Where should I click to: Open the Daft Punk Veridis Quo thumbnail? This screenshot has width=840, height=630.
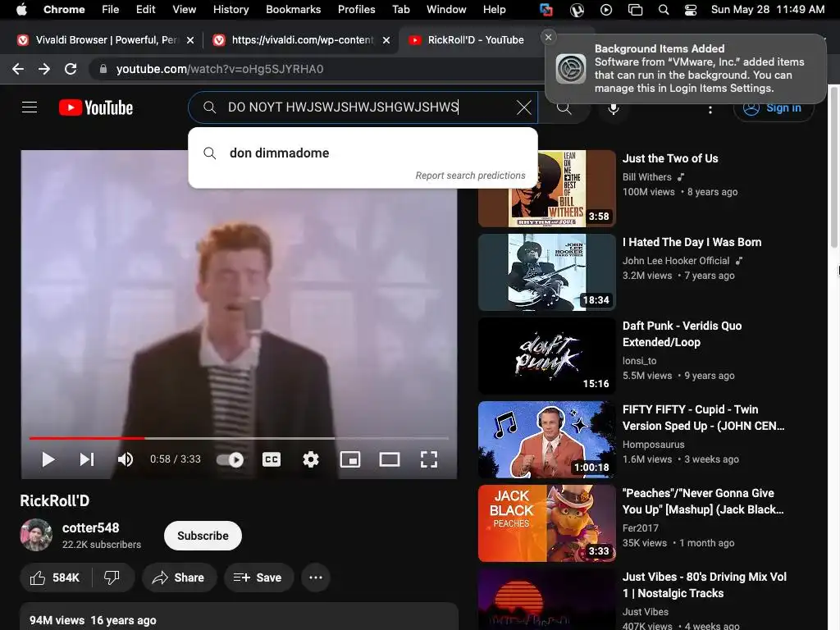click(547, 356)
